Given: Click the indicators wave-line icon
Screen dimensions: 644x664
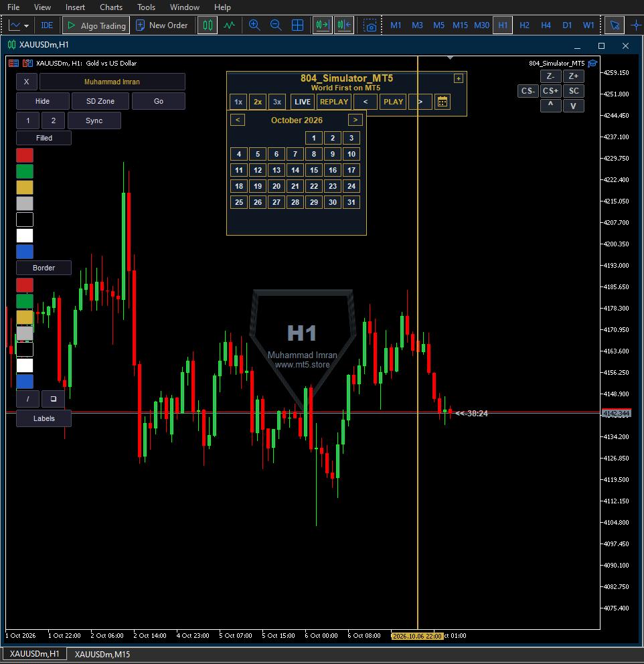Looking at the screenshot, I should (x=229, y=25).
